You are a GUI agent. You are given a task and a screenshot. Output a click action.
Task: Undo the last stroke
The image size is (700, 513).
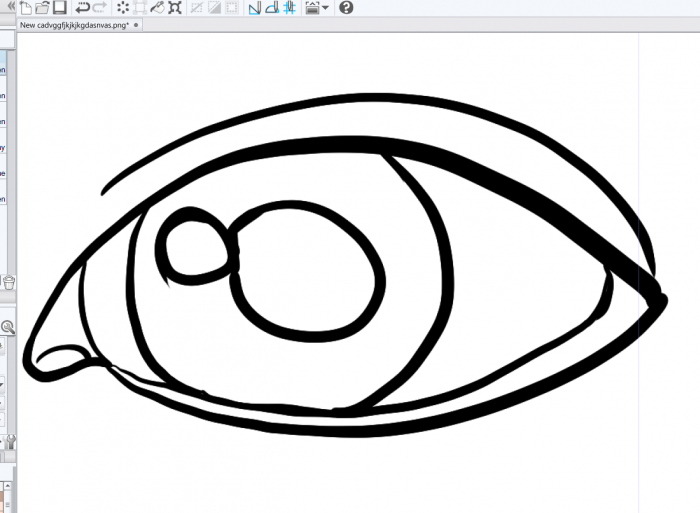click(x=82, y=8)
